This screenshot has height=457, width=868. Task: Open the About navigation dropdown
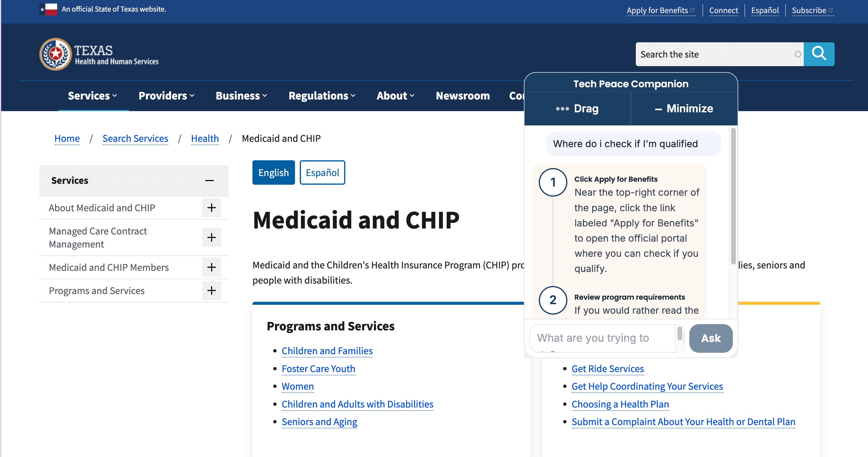click(x=396, y=96)
